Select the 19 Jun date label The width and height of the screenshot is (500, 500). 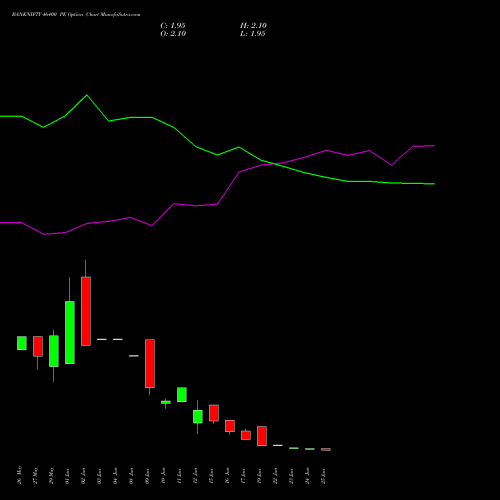pos(259,476)
